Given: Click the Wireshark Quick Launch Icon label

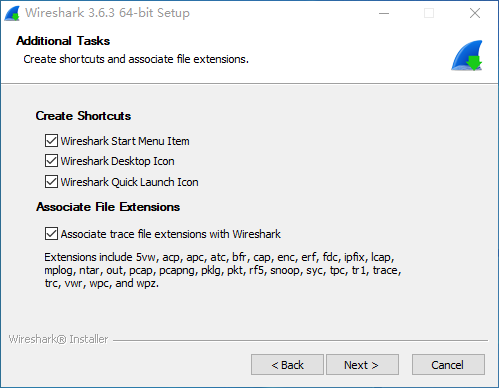Looking at the screenshot, I should coord(129,182).
